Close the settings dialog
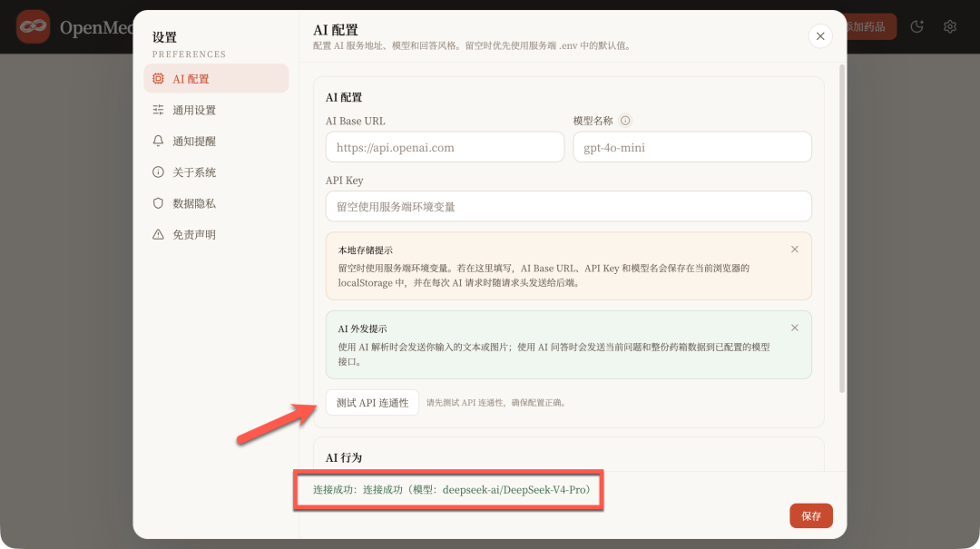Viewport: 980px width, 549px height. click(x=820, y=36)
